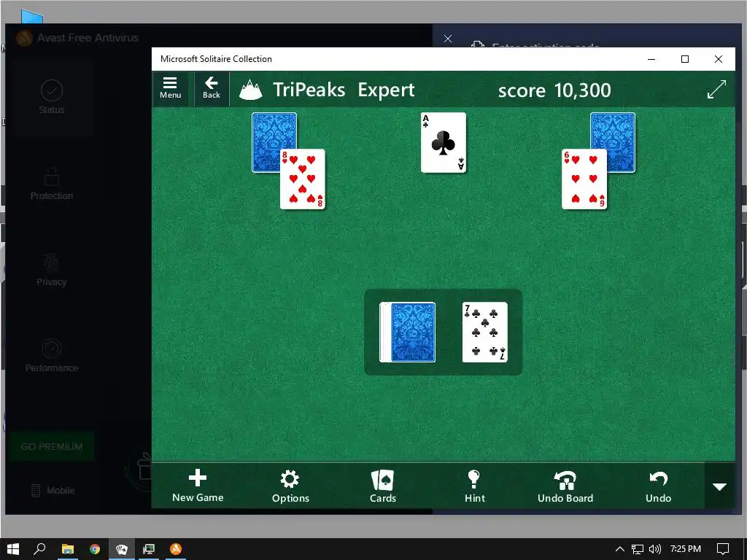Open File Explorer from taskbar
This screenshot has width=747, height=560.
pyautogui.click(x=68, y=549)
